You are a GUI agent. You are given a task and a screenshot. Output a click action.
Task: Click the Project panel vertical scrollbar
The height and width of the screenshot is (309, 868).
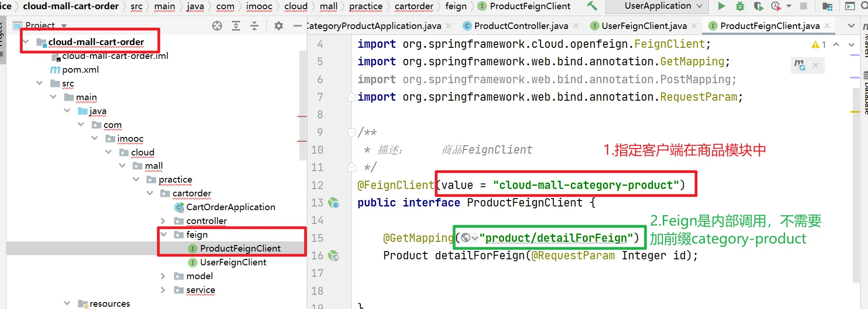tap(303, 106)
